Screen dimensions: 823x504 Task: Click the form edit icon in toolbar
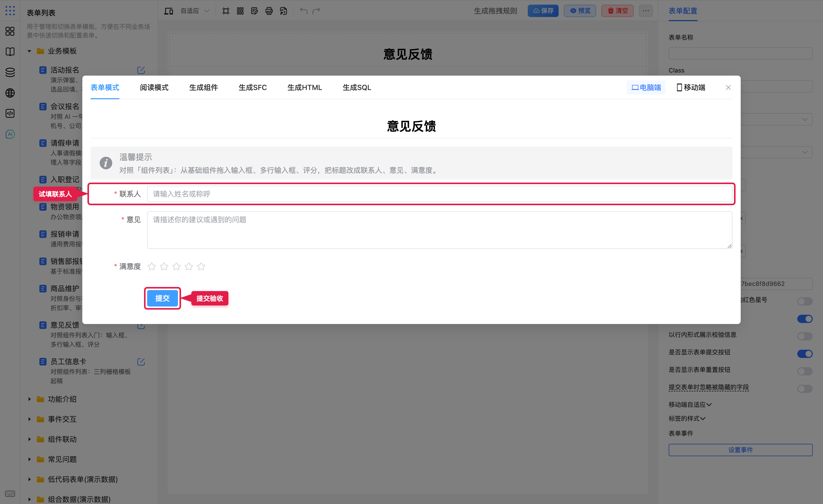coord(255,11)
